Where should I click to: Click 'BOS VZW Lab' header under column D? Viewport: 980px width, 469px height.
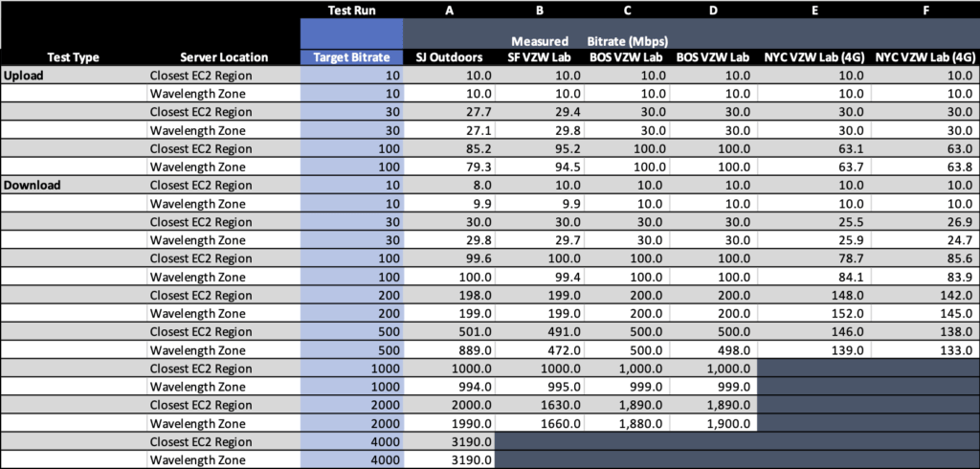click(712, 57)
